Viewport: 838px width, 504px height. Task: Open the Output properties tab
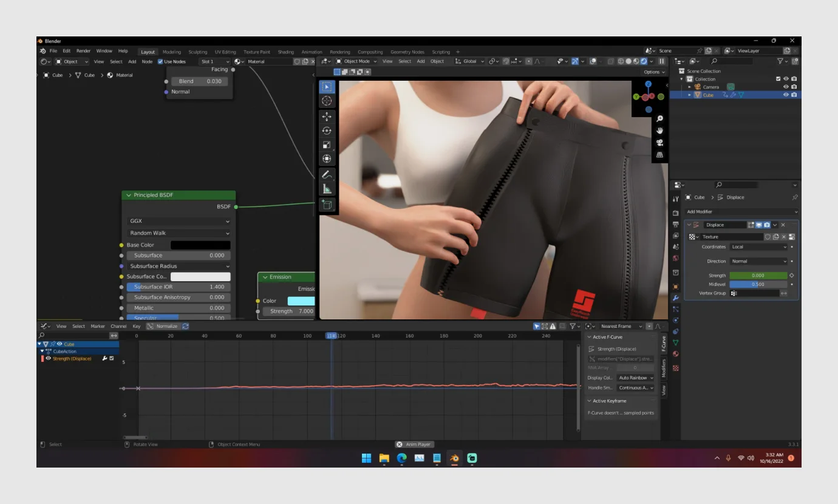675,225
